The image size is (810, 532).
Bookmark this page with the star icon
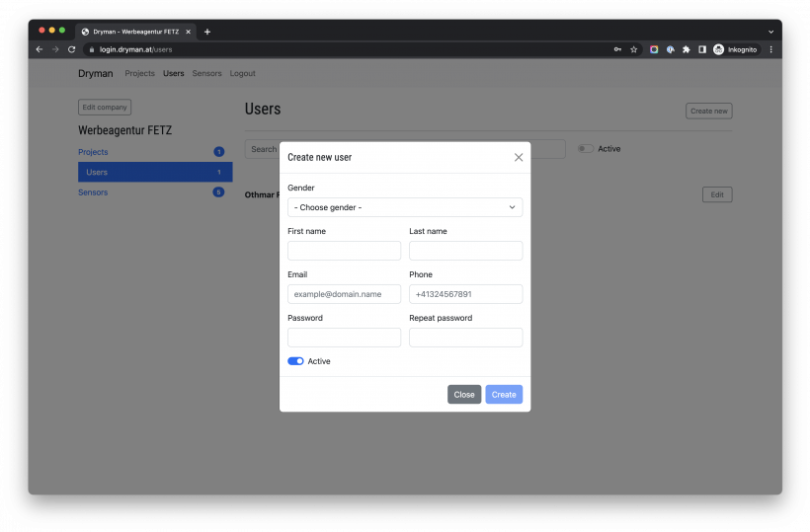[634, 49]
